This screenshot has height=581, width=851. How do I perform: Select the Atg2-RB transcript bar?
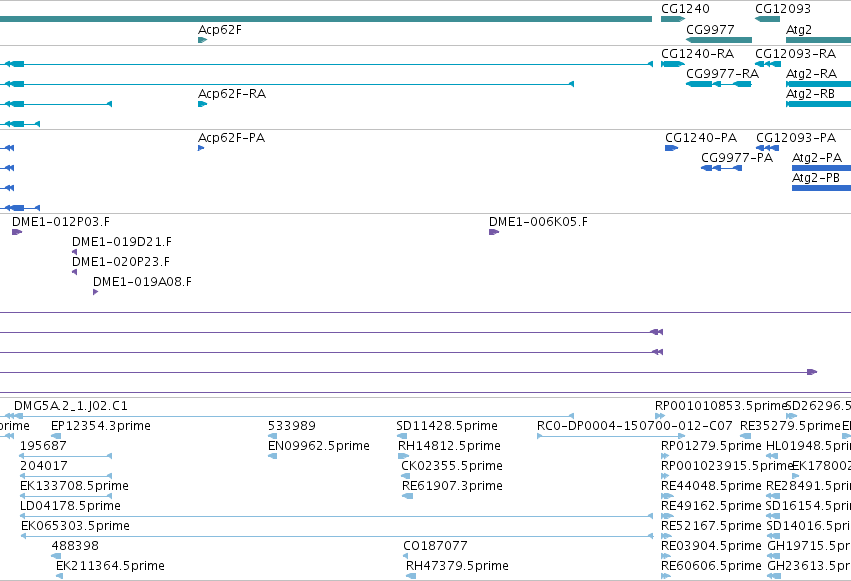coord(818,104)
